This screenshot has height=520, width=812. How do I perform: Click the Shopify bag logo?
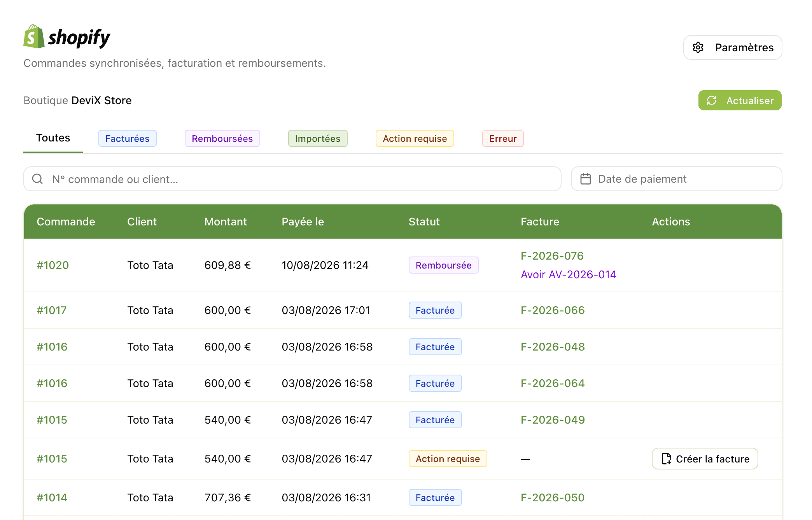[34, 37]
